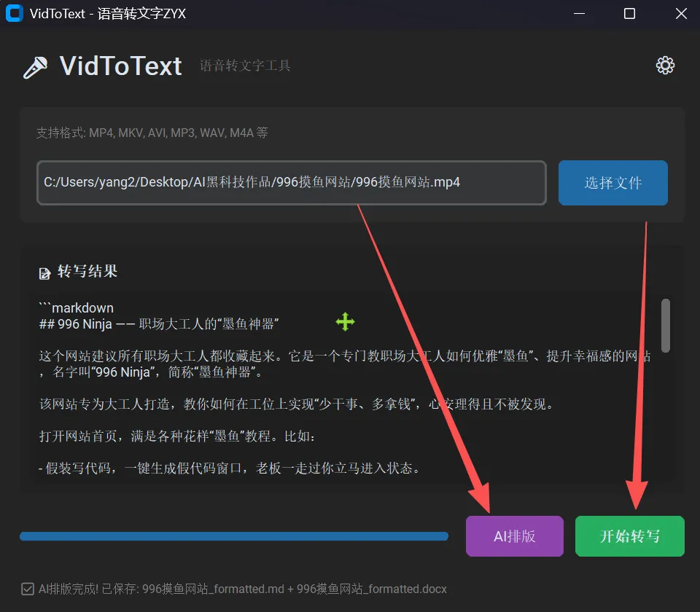Click the blue app icon in the title bar
Viewport: 700px width, 612px height.
point(14,13)
